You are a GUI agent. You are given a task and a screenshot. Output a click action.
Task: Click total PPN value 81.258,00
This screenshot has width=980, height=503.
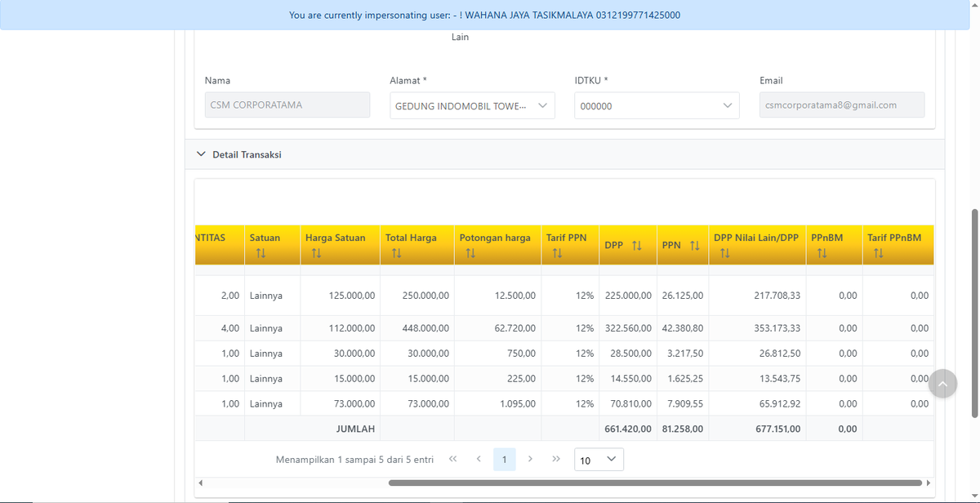tap(683, 428)
